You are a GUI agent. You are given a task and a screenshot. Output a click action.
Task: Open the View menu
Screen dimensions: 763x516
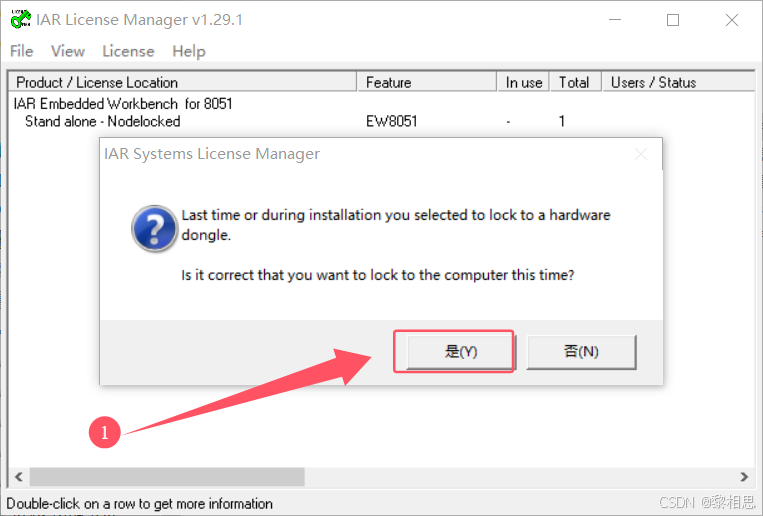(x=68, y=51)
